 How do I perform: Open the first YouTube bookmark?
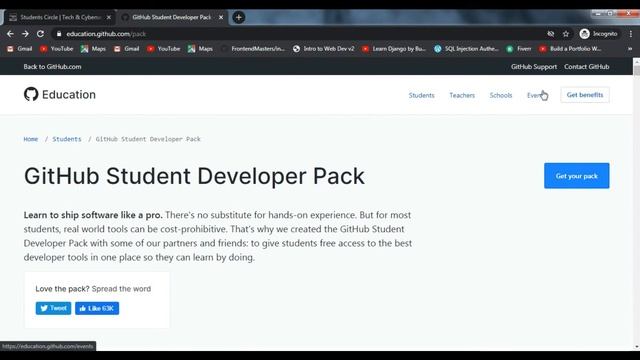coord(57,49)
